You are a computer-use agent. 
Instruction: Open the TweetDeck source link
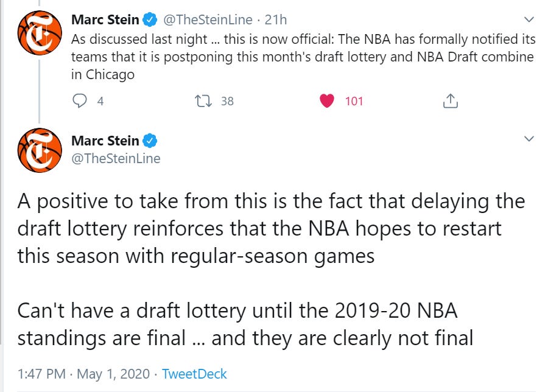pos(194,374)
